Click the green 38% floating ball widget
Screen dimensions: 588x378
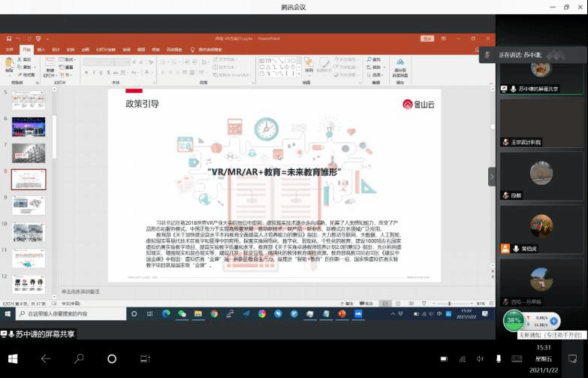513,320
